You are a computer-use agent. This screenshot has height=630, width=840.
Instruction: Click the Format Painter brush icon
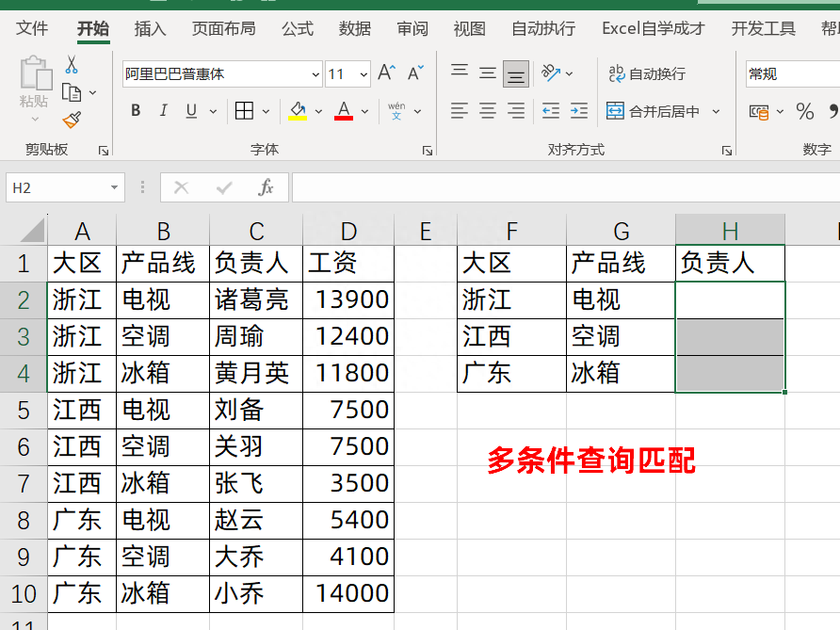[71, 121]
